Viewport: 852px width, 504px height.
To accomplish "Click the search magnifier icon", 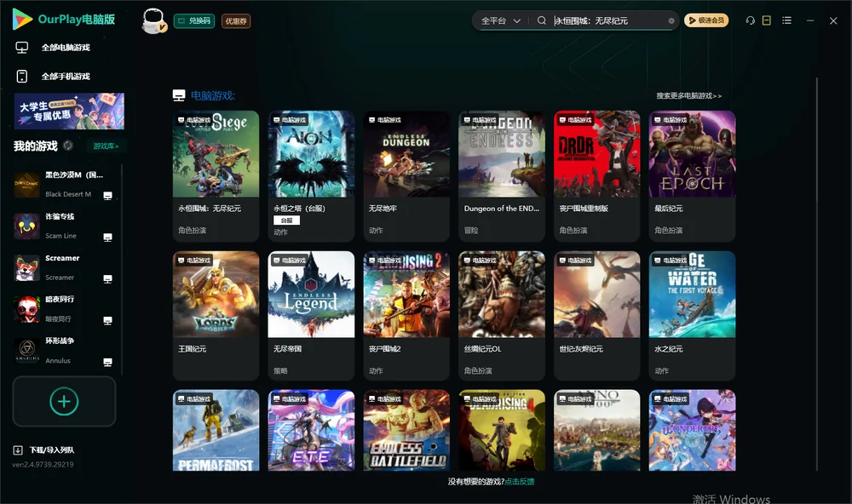I will (x=541, y=20).
